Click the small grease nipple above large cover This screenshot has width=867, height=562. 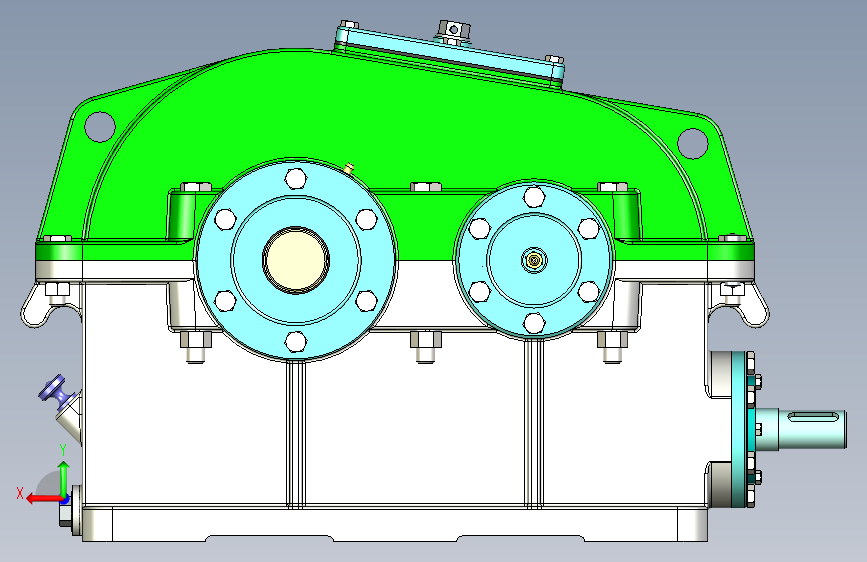click(x=349, y=167)
